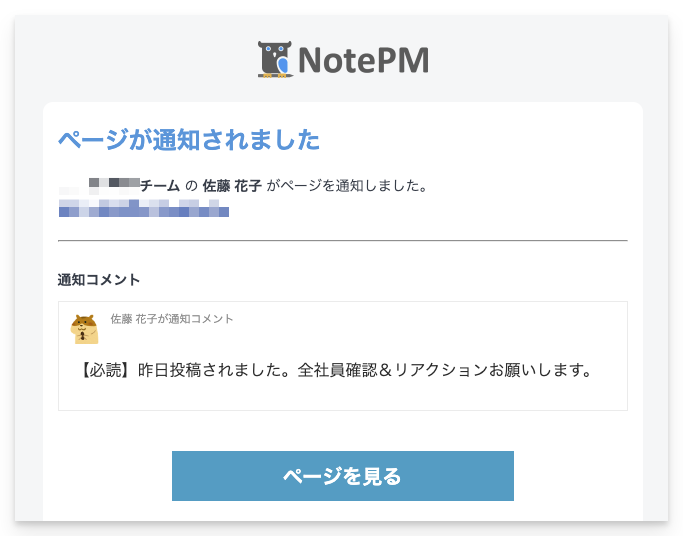The image size is (683, 536).
Task: Click the horizontal divider line
Action: [x=343, y=240]
